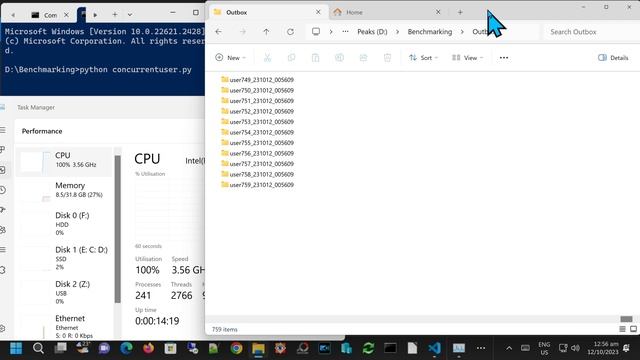This screenshot has width=640, height=360.
Task: Open taskbar Search
Action: tap(38, 348)
